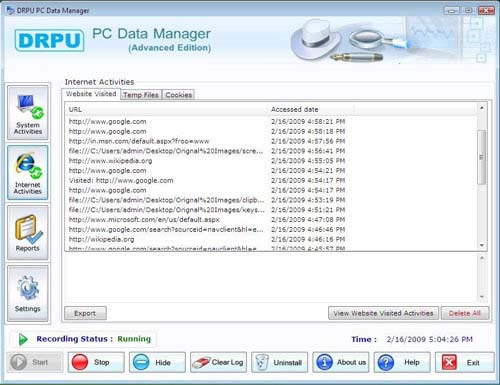Click the Recording Status Running label
This screenshot has height=385, width=500.
tap(94, 339)
